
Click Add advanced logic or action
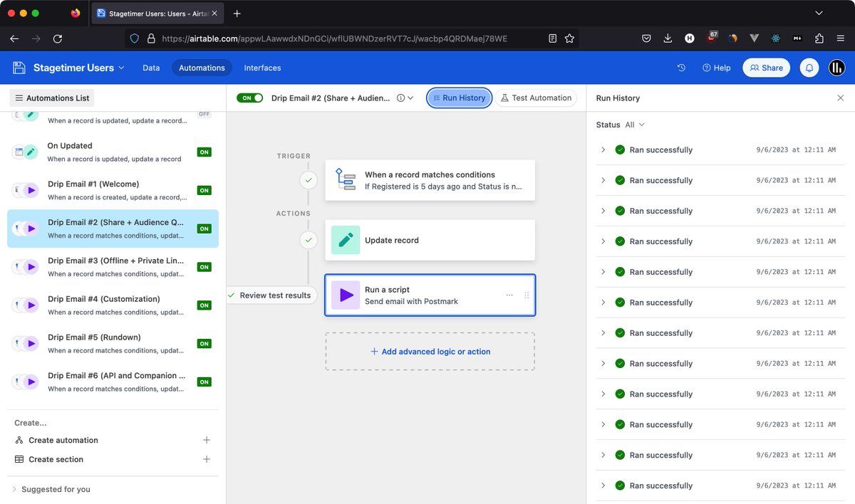[430, 352]
